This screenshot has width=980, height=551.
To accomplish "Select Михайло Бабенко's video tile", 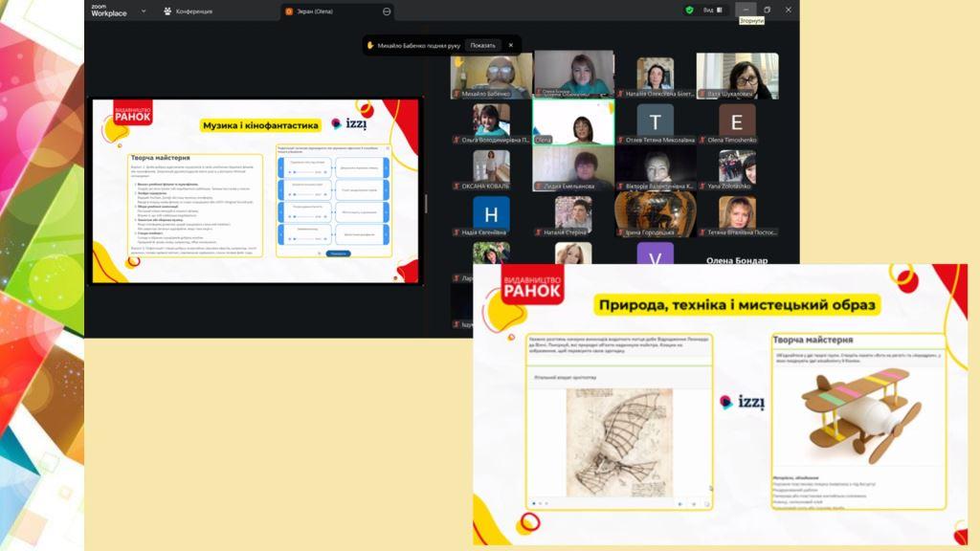I will [x=491, y=75].
